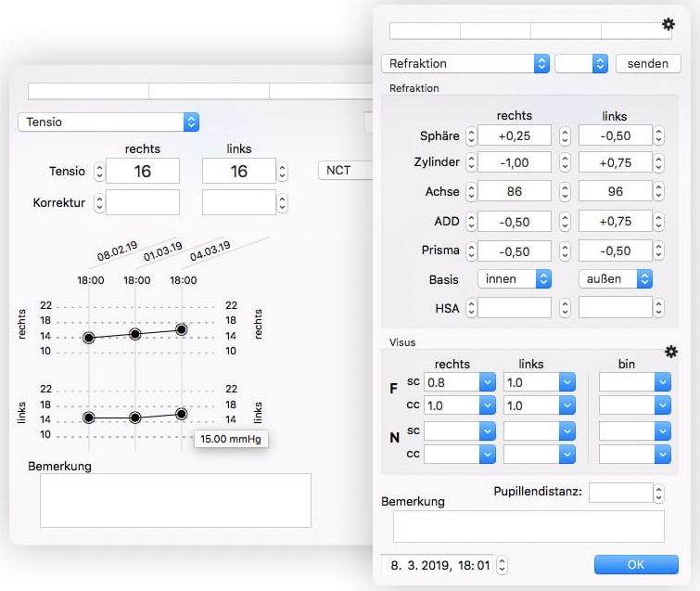
Task: Open Basis rechts dropdown showing innen
Action: (x=515, y=278)
